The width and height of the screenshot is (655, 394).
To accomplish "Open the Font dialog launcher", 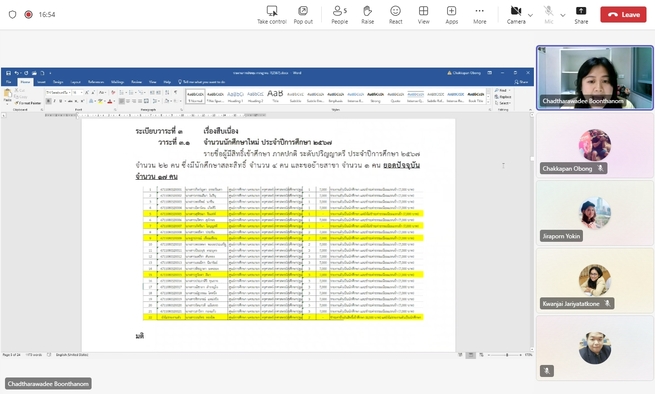I will (x=114, y=109).
